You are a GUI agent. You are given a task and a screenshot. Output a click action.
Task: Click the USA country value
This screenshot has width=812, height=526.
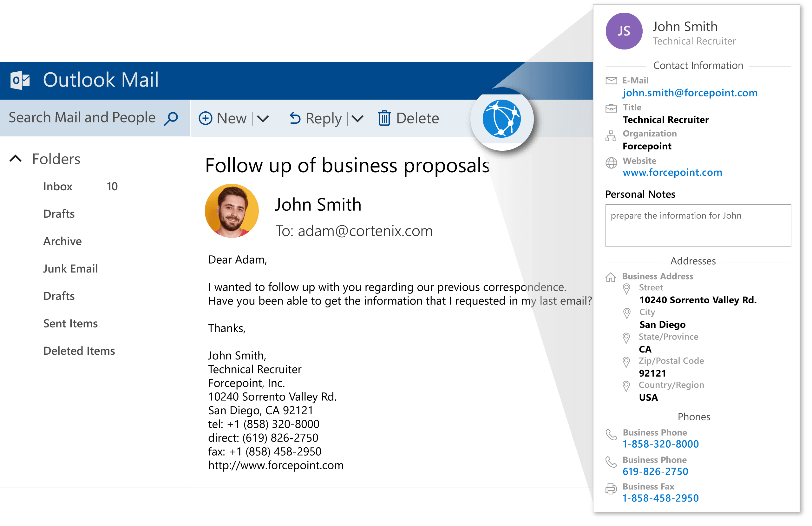648,397
